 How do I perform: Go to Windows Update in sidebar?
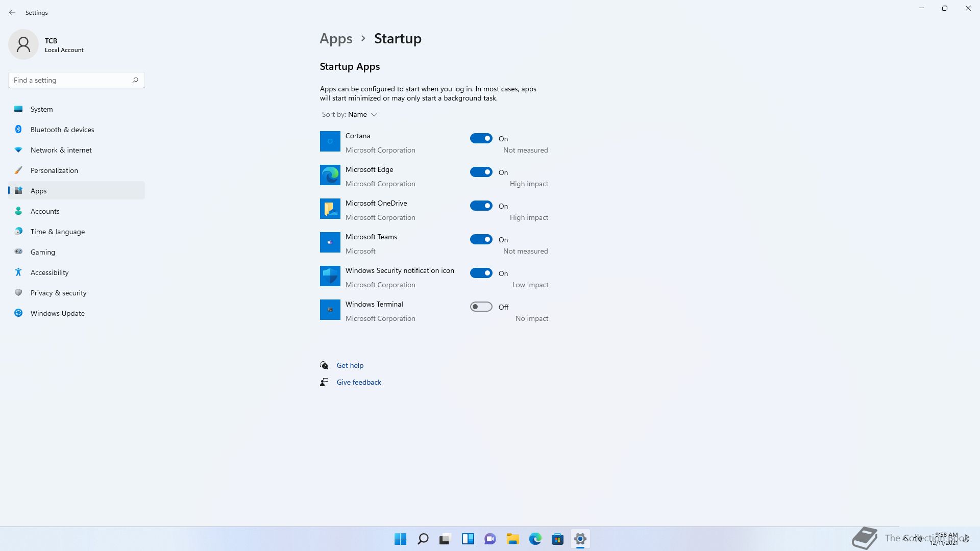[57, 313]
